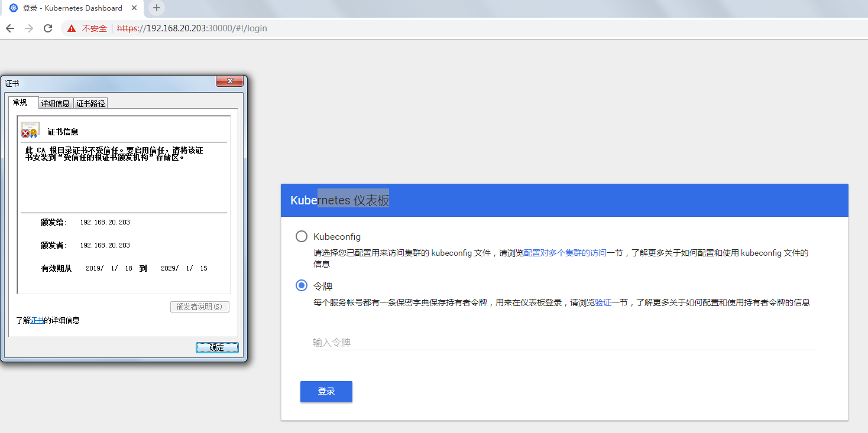The image size is (868, 433).
Task: Open the 验证 link under token option
Action: [603, 302]
